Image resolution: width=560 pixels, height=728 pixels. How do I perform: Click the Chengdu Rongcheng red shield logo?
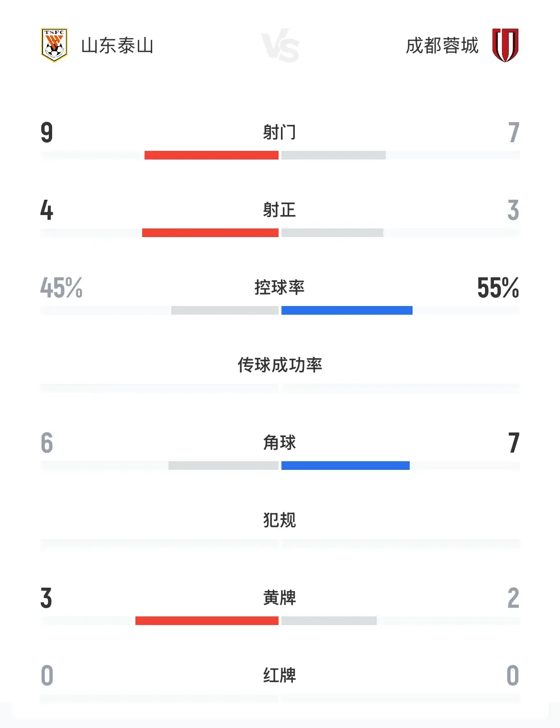[x=505, y=45]
